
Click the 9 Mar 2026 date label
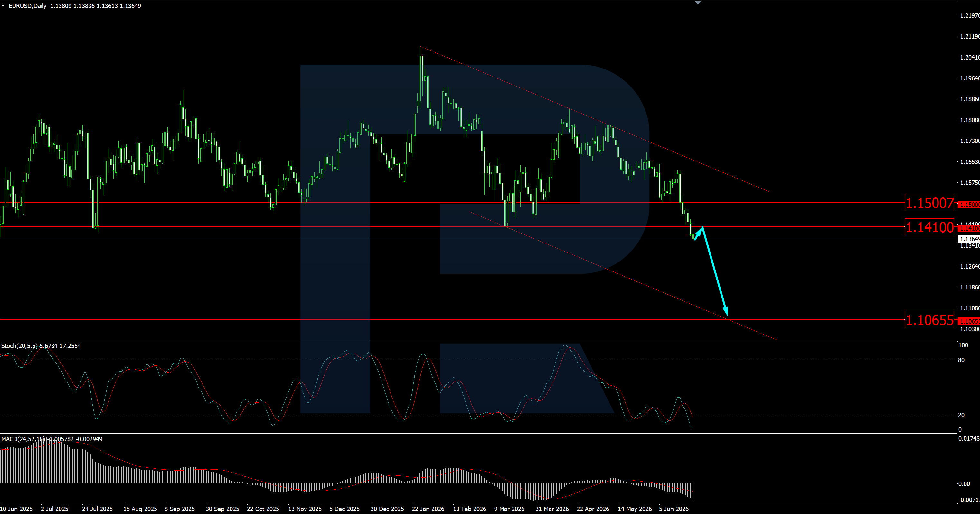509,509
